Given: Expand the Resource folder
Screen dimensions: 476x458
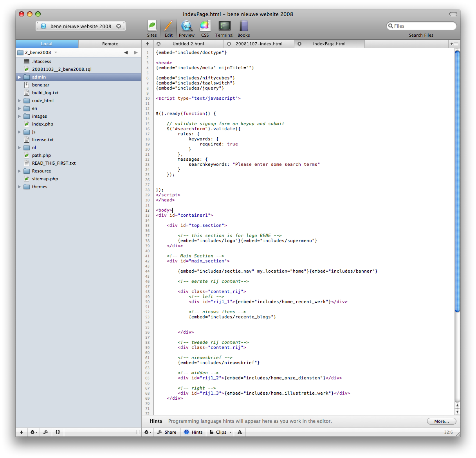Looking at the screenshot, I should click(x=19, y=171).
